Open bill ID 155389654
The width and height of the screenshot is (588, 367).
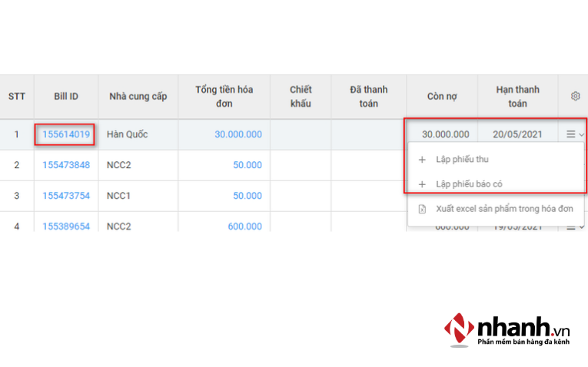click(65, 226)
